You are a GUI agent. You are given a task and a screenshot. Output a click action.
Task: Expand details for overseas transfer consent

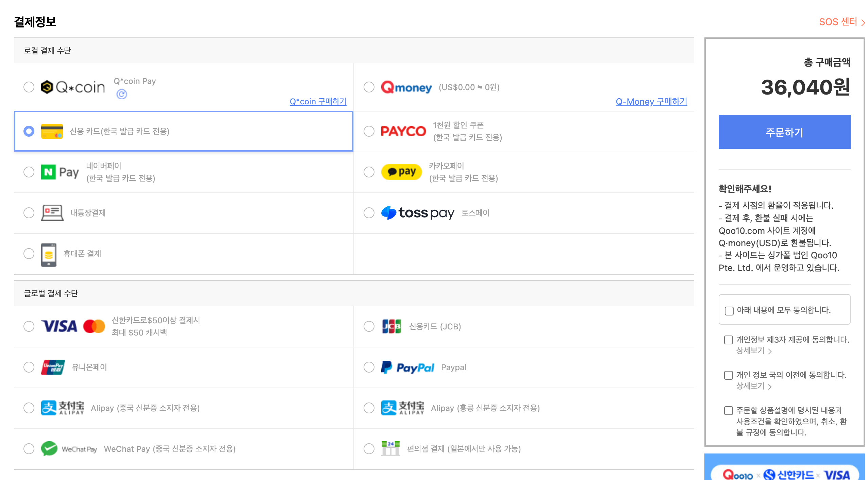[x=754, y=386]
